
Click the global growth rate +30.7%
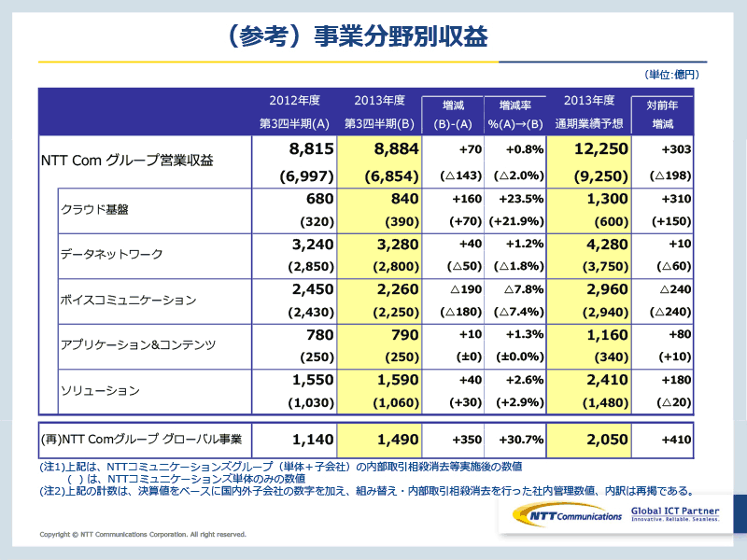(x=521, y=440)
